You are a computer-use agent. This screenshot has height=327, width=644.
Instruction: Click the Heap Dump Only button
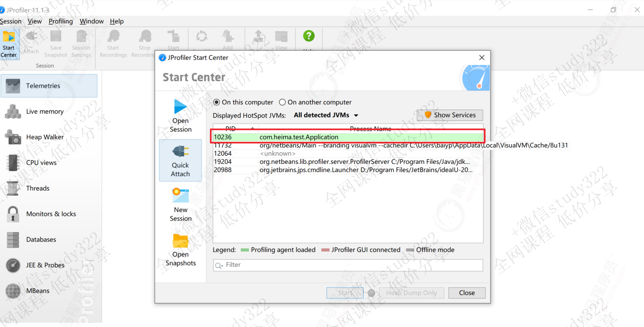pyautogui.click(x=411, y=293)
